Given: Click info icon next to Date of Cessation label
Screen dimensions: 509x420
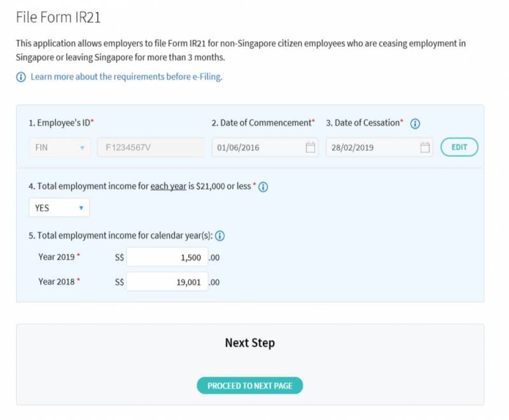Looking at the screenshot, I should [415, 123].
